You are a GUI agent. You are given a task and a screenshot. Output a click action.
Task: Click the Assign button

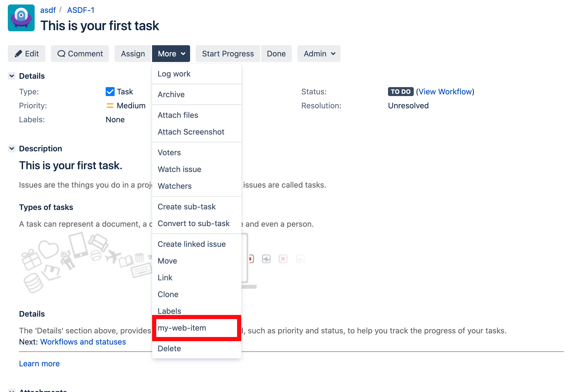click(x=133, y=54)
